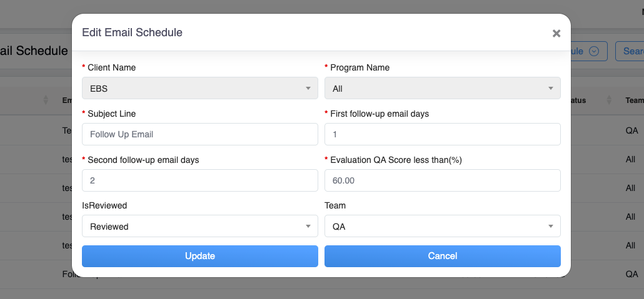
Task: Click the sort arrows in the leftmost column header
Action: pyautogui.click(x=45, y=100)
